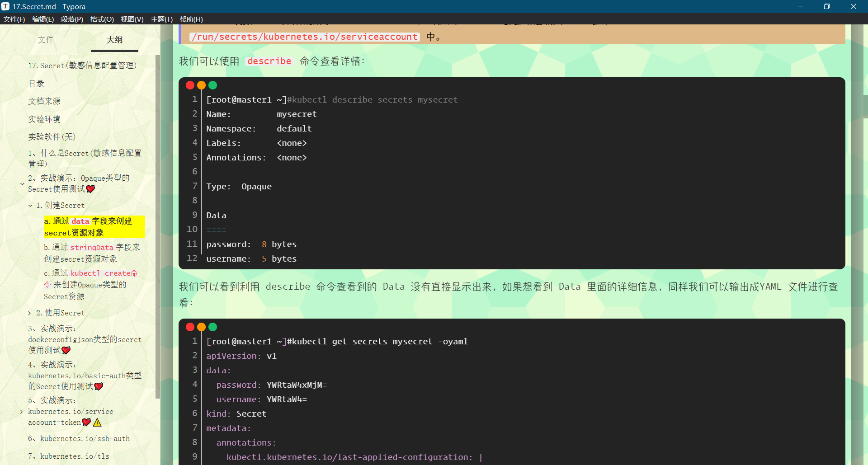
Task: Open outline item 4、kubernetes.io/basic-auth类型
Action: tap(85, 376)
